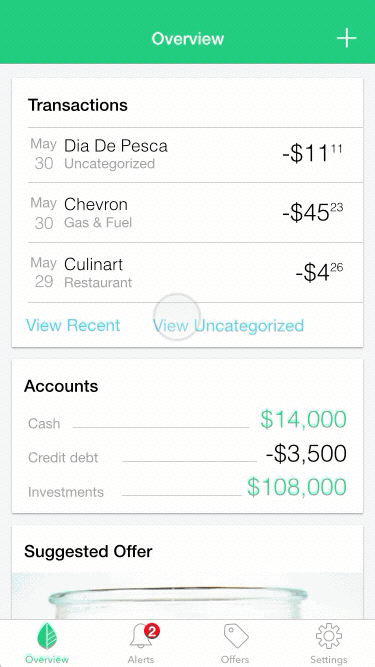
Task: Tap the -$45.23 Chevron amount
Action: coord(312,213)
